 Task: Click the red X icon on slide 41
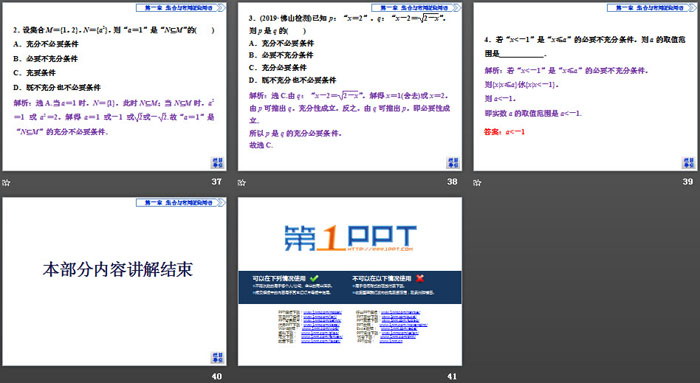420,278
